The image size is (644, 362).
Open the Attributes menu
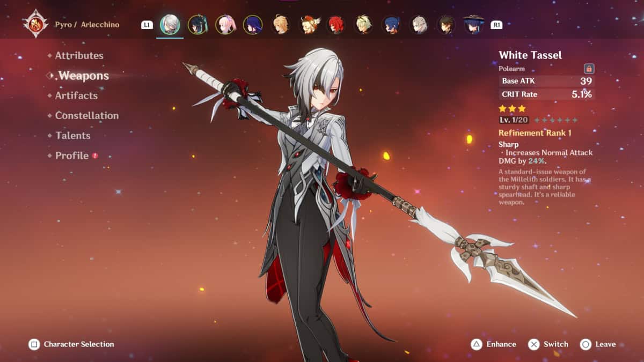79,55
